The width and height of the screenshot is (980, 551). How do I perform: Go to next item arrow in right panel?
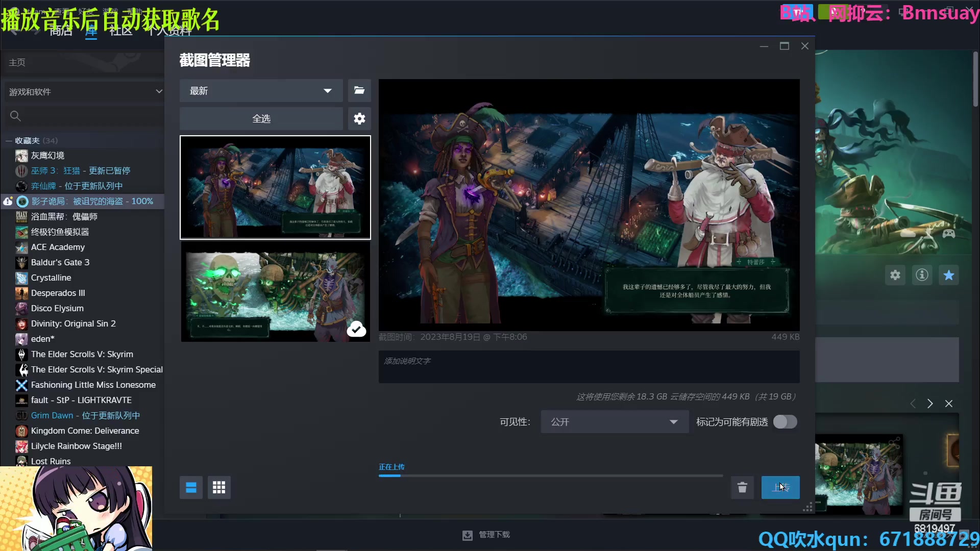930,404
